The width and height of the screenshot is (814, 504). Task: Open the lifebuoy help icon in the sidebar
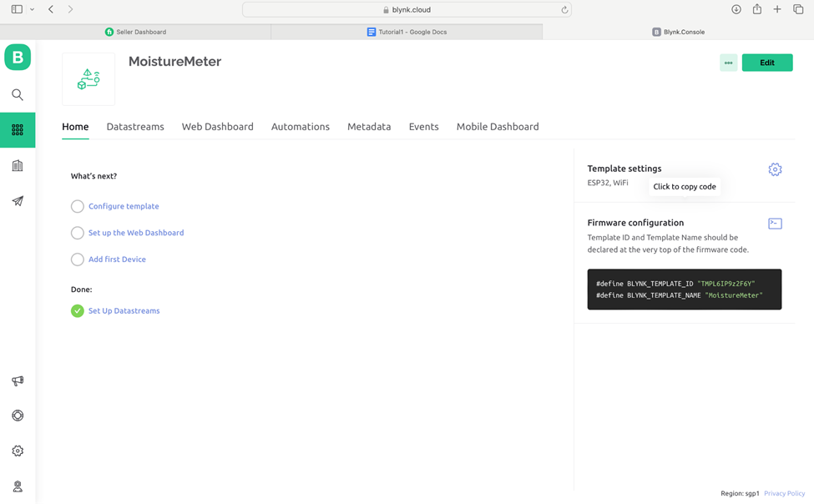coord(18,416)
